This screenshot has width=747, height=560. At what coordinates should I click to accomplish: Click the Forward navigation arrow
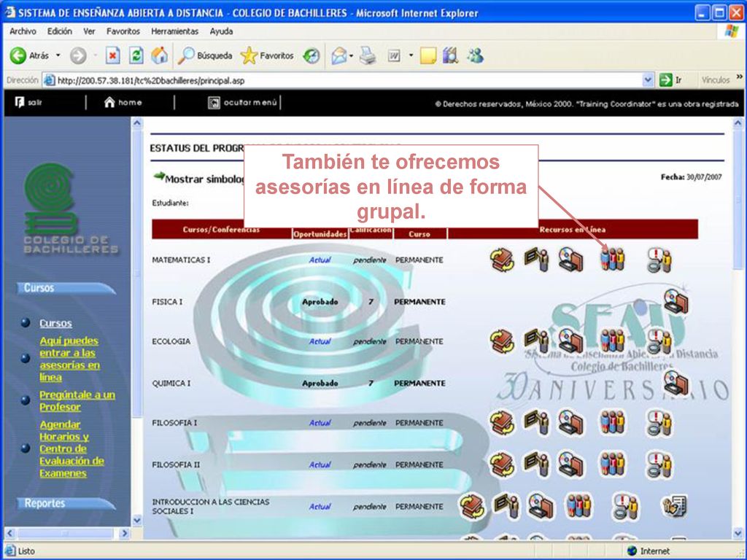(x=78, y=55)
